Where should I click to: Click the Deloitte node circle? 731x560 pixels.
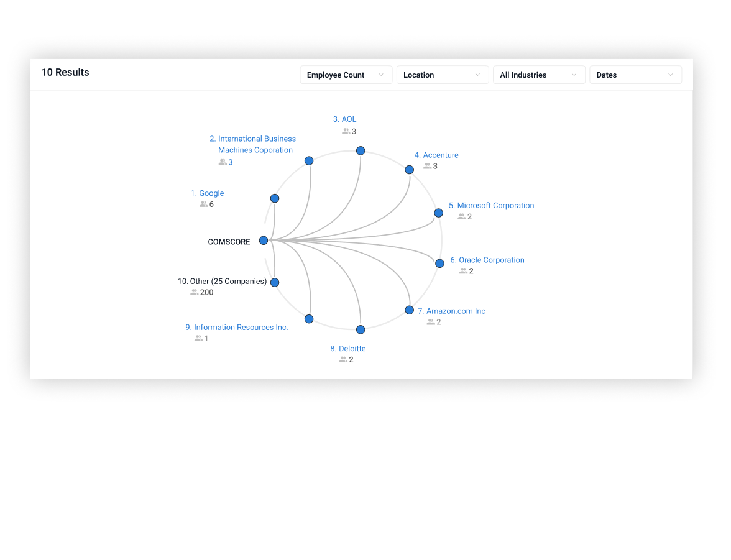(361, 329)
